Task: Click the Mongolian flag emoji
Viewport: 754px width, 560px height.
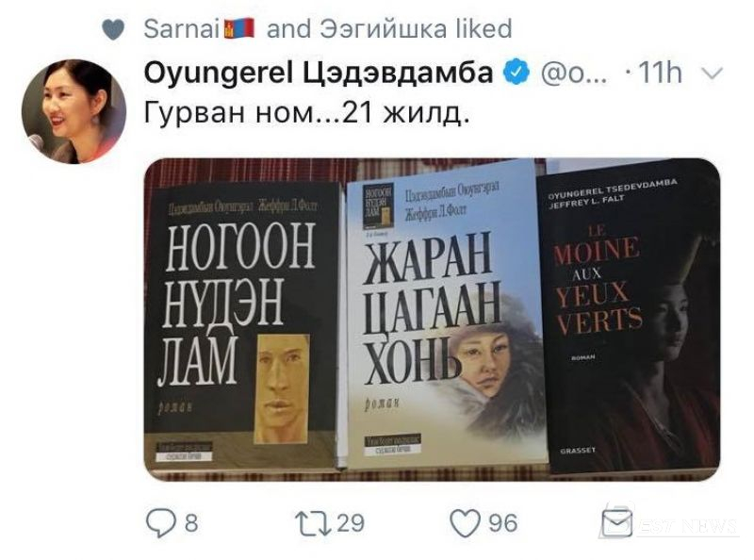Action: tap(239, 28)
